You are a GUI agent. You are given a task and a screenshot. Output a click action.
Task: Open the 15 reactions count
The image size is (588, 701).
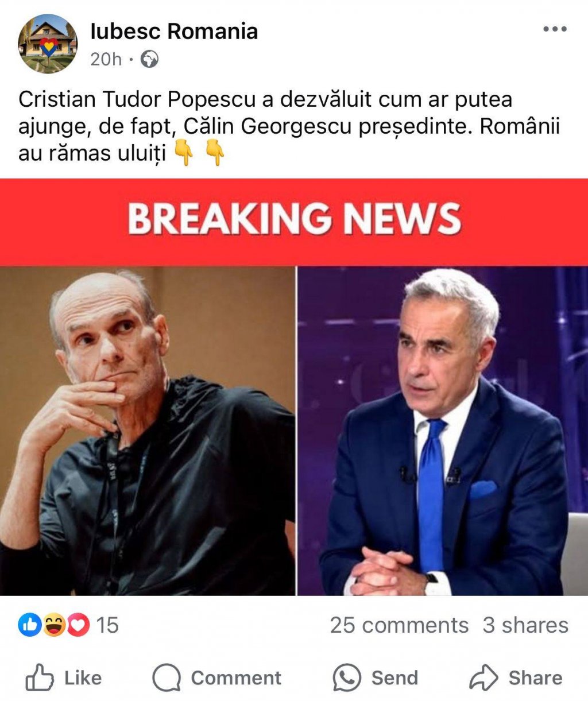point(107,625)
